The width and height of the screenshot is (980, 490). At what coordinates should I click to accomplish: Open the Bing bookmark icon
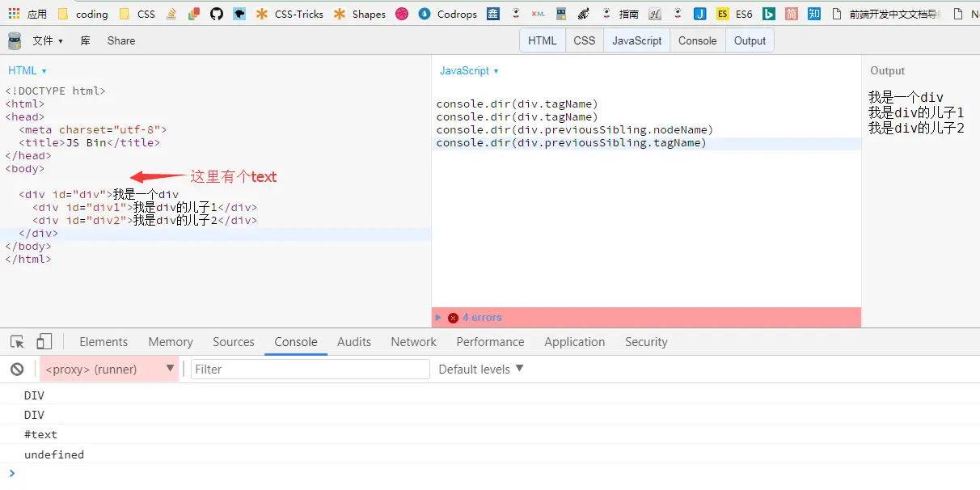[x=770, y=14]
